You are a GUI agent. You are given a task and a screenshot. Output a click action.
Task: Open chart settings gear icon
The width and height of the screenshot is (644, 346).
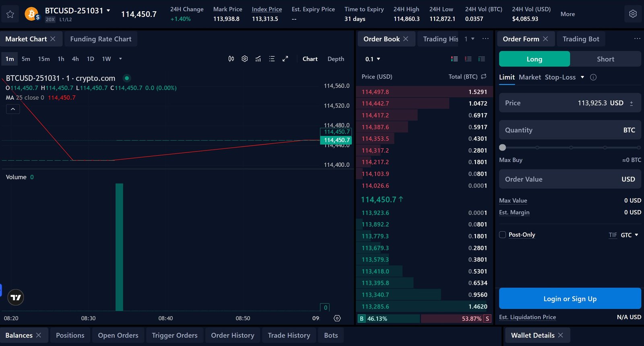245,59
